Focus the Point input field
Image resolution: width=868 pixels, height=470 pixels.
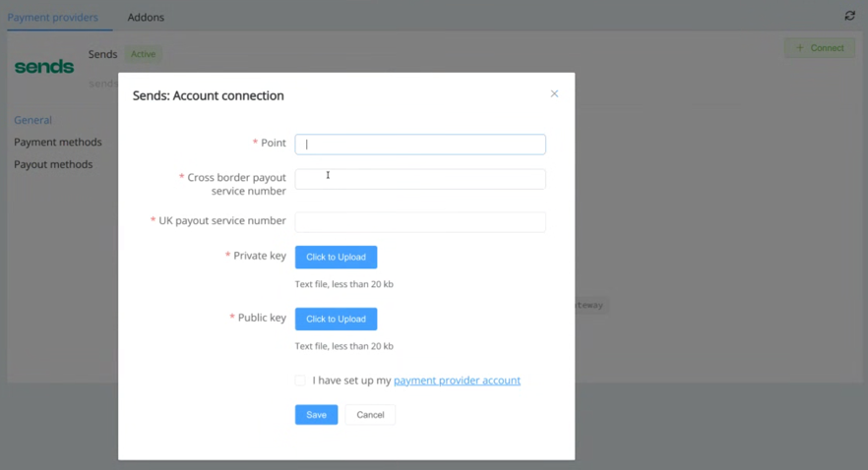point(420,144)
